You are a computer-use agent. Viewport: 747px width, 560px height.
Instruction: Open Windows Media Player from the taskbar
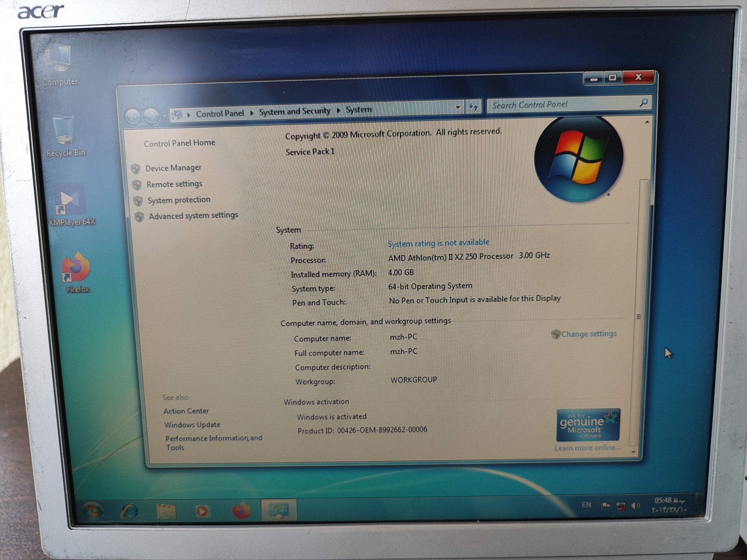click(x=203, y=511)
